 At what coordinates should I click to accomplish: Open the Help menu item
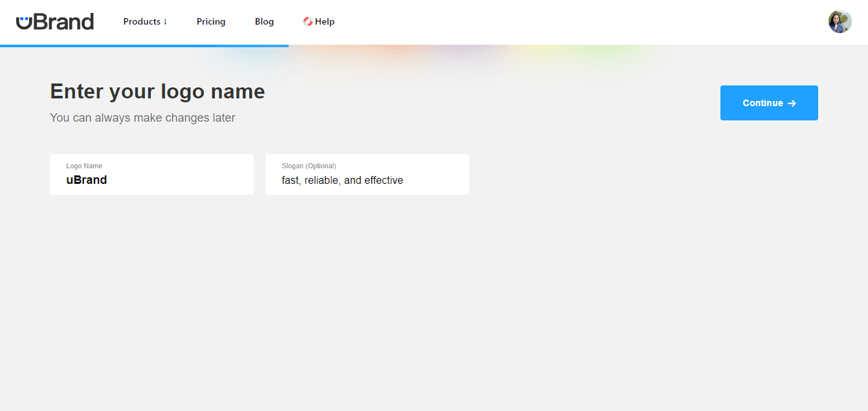318,21
